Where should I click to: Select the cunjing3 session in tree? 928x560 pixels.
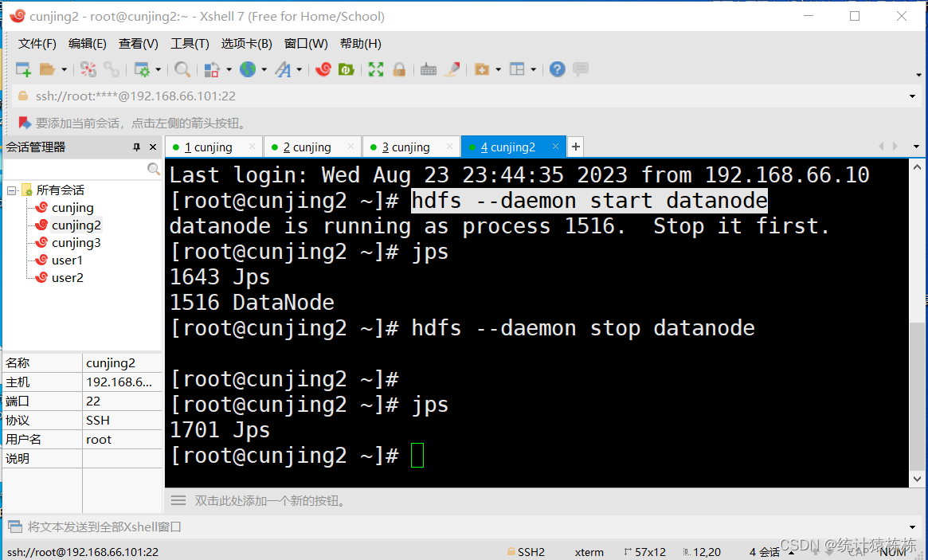(76, 243)
